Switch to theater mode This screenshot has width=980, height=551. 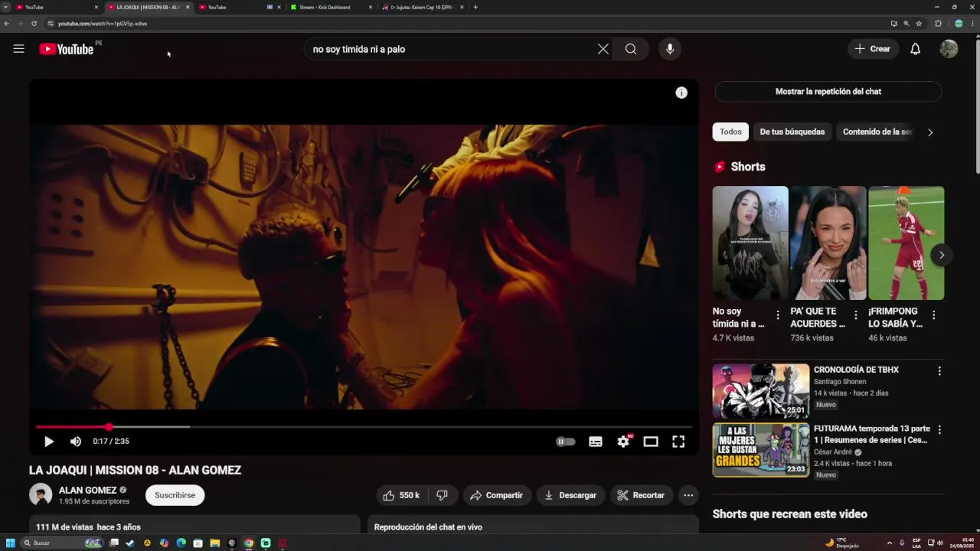tap(651, 442)
